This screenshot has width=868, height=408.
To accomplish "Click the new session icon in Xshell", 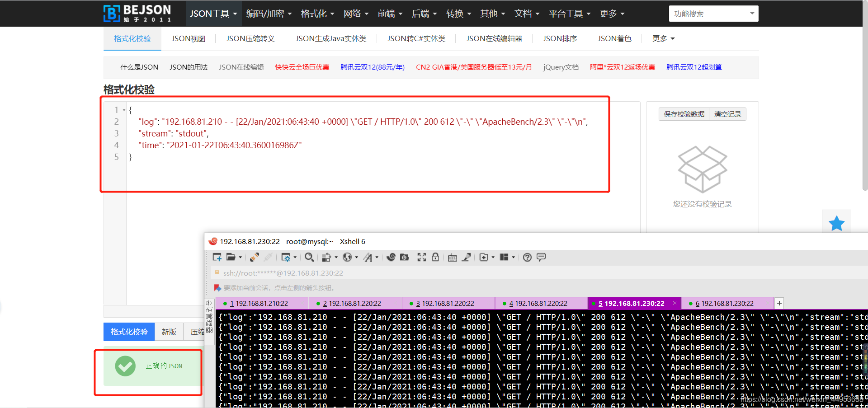I will pyautogui.click(x=217, y=257).
